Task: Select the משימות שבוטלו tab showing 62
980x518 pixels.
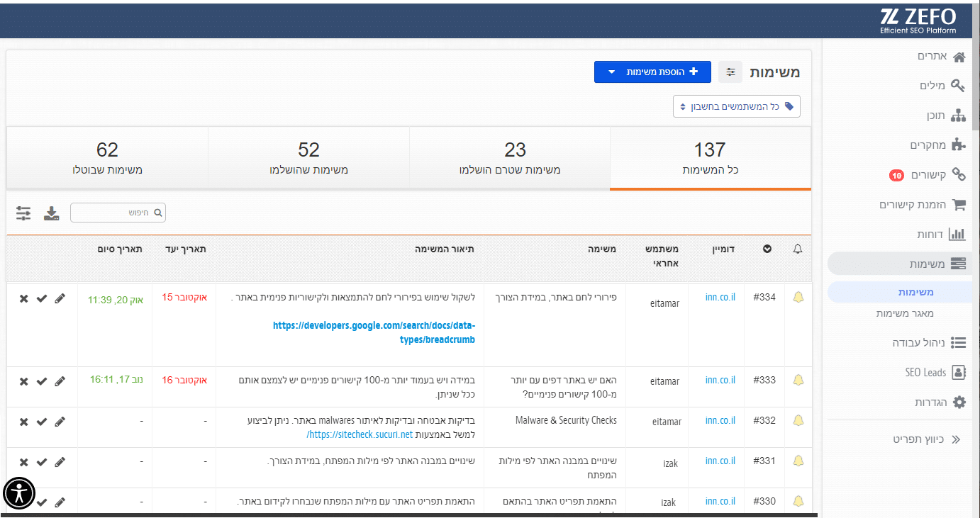Action: 107,159
